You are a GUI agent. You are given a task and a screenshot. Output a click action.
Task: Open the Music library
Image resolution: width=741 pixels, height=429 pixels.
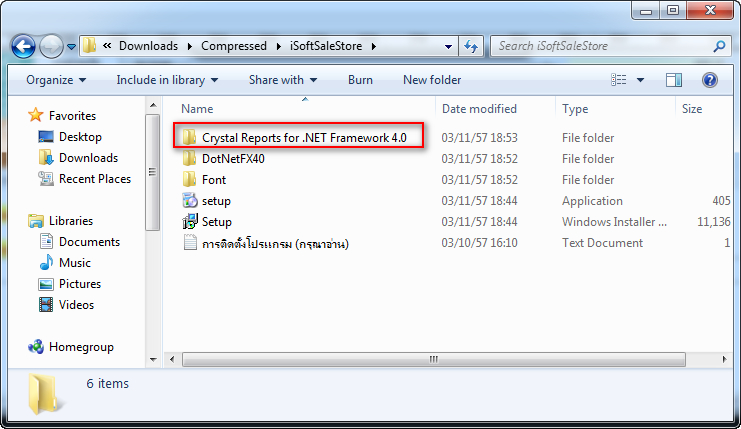tap(75, 263)
